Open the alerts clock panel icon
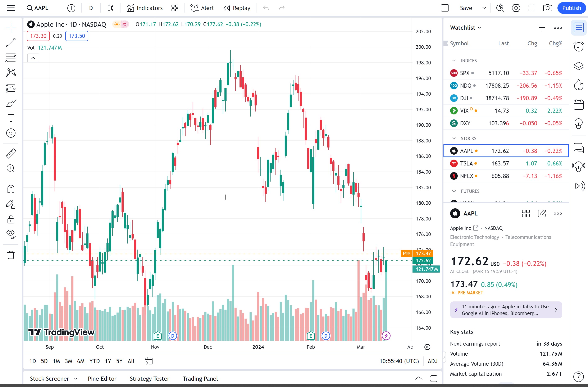 tap(578, 46)
